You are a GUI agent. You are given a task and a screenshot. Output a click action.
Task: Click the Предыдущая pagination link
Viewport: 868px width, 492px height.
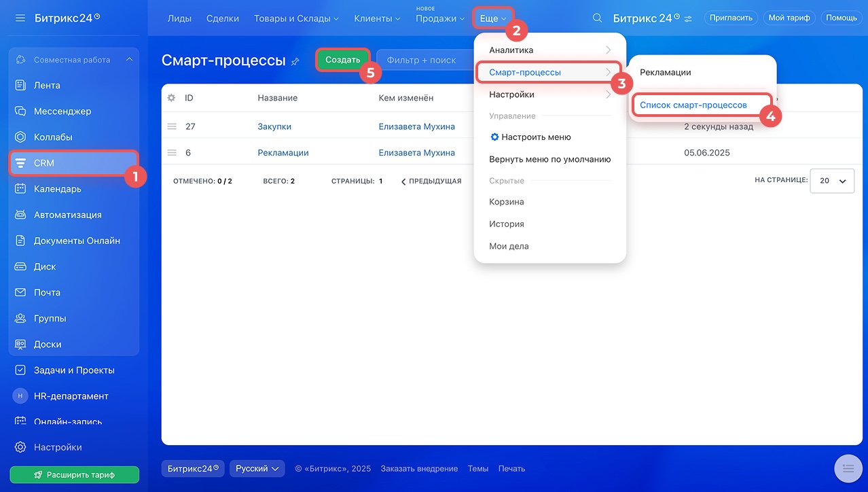point(431,181)
